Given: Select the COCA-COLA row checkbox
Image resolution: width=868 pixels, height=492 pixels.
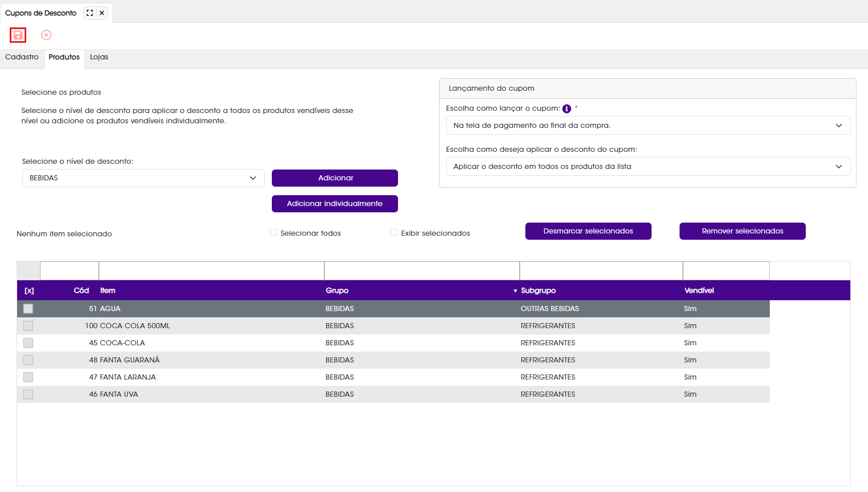Looking at the screenshot, I should (x=28, y=343).
